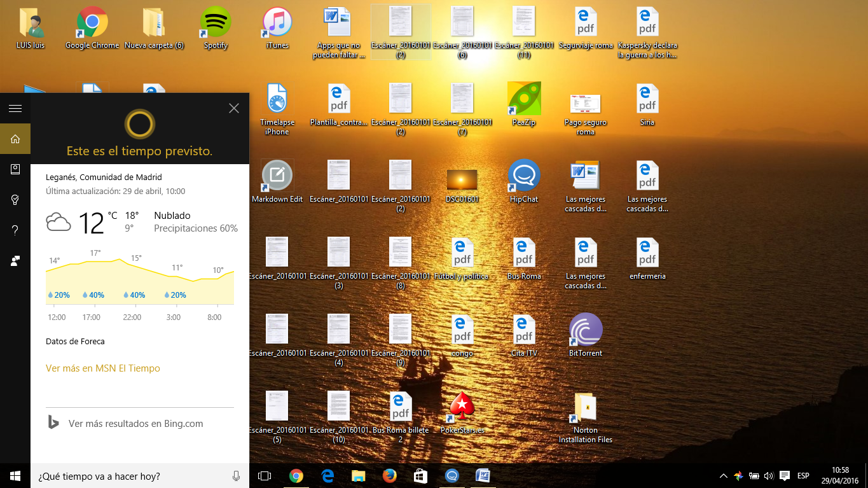Click the battery power tray icon
868x488 pixels.
coord(754,476)
